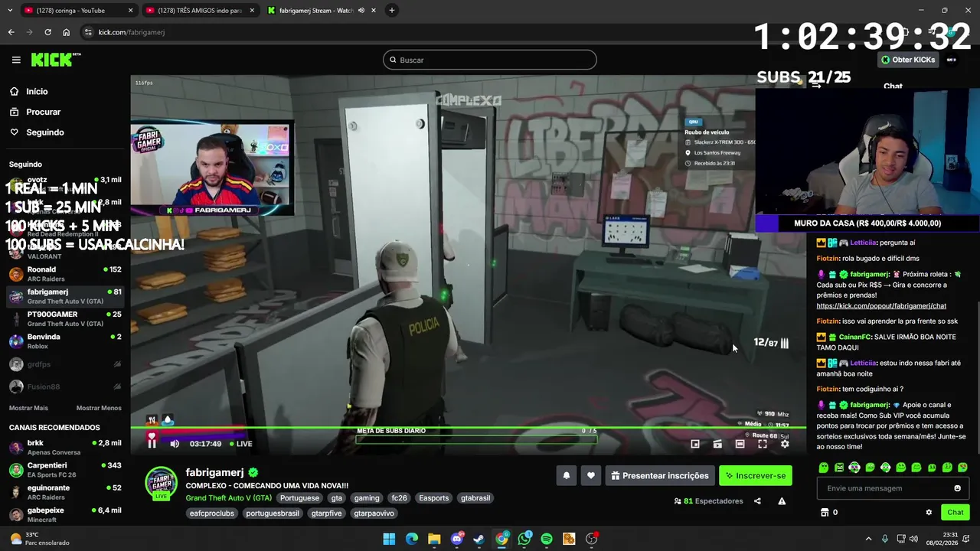This screenshot has width=980, height=551.
Task: Report stream with warning triangle icon
Action: 782,501
